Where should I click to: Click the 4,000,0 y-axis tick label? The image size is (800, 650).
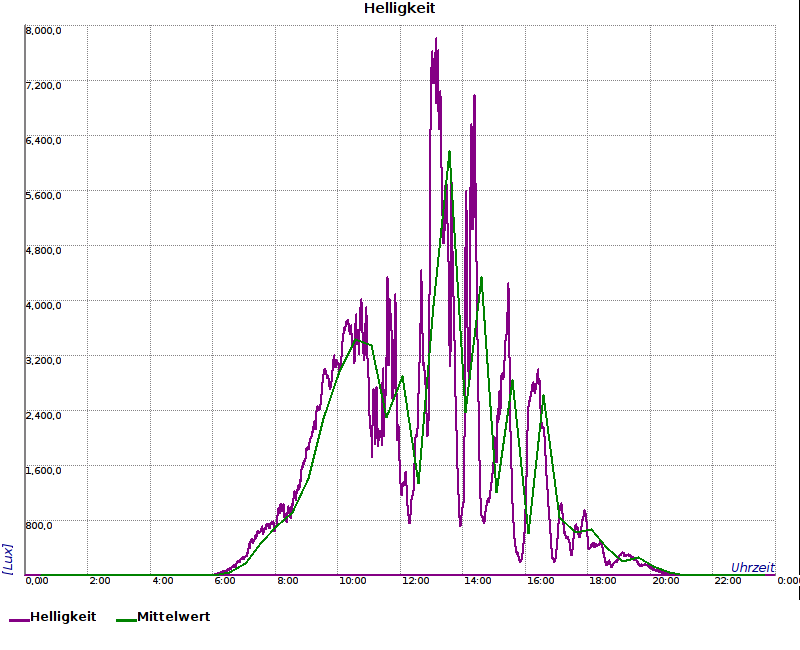tap(43, 305)
